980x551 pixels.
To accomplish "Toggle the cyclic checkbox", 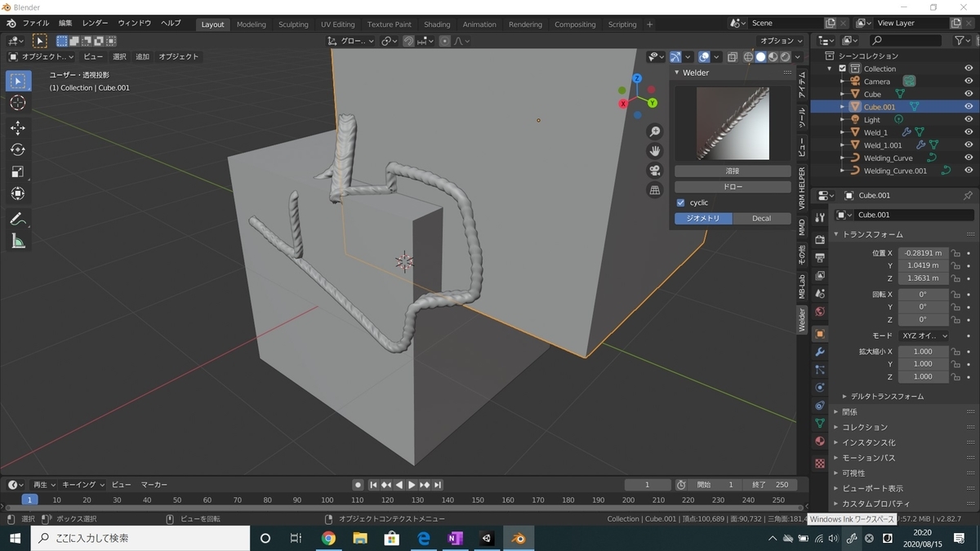I will coord(681,202).
